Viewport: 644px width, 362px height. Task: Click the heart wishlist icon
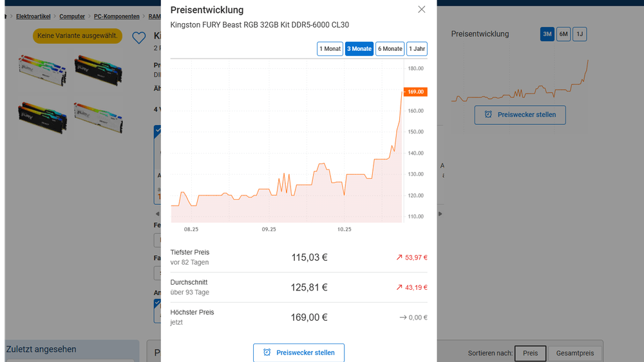139,38
